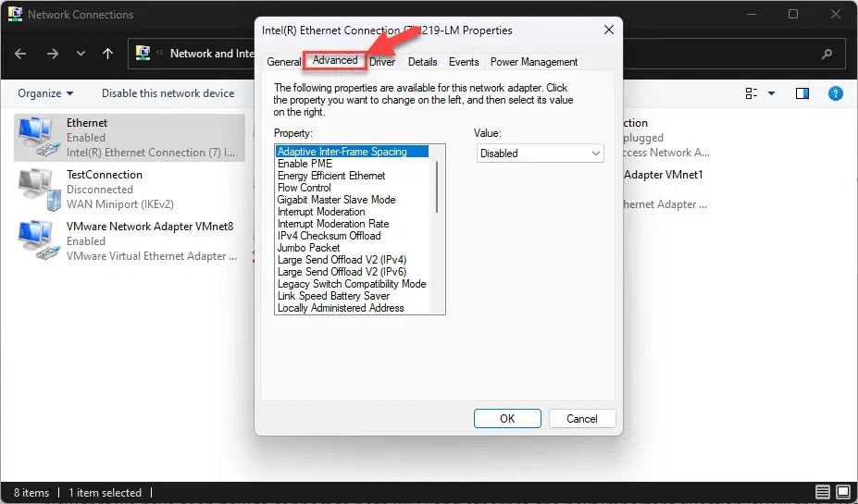858x504 pixels.
Task: Go forward in Network Connections window
Action: 53,54
